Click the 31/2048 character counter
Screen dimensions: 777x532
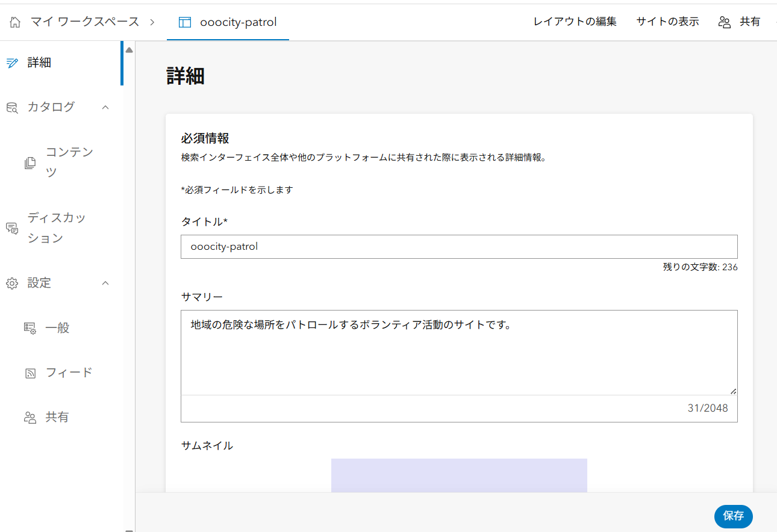pos(708,408)
